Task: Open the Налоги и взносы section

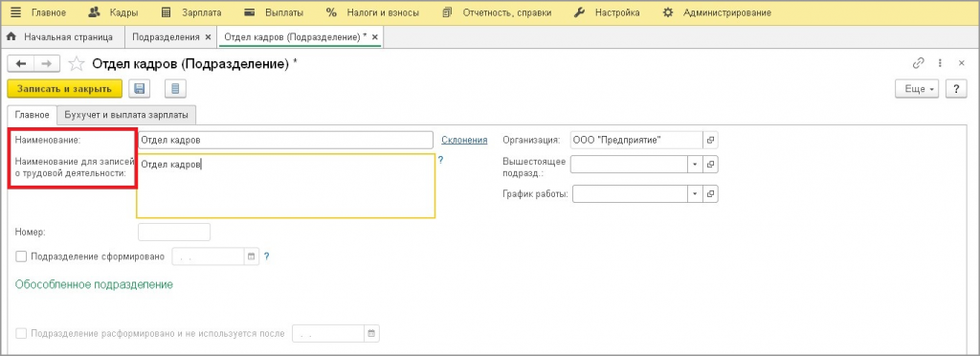Action: (372, 11)
